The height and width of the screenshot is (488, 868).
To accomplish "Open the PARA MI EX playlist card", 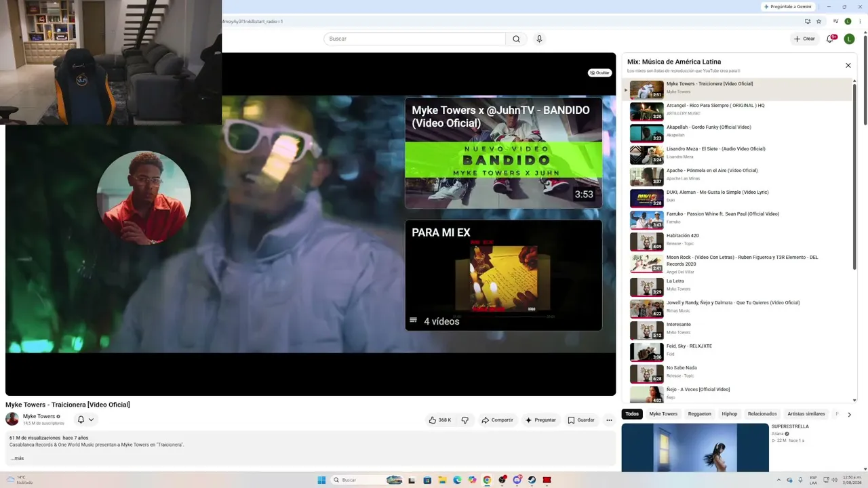I will 503,275.
